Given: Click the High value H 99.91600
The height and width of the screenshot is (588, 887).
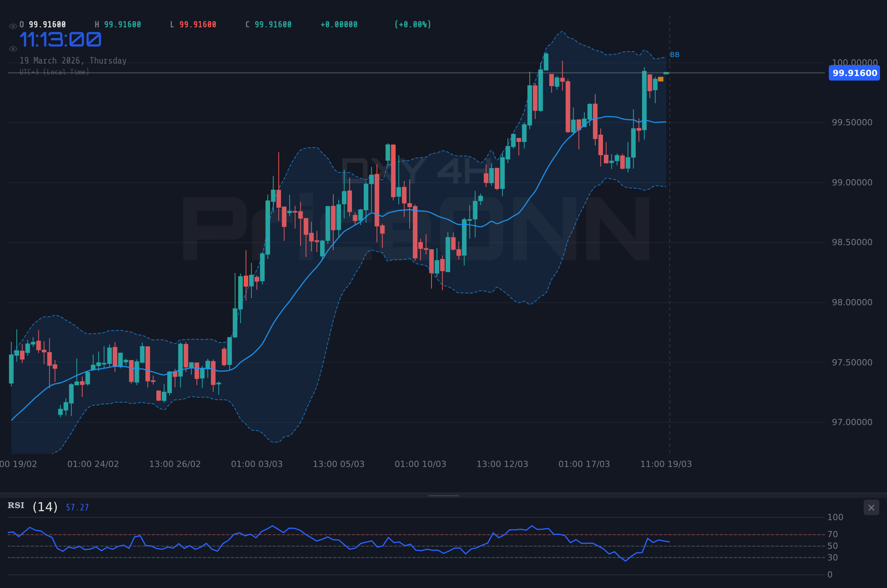Looking at the screenshot, I should coord(118,24).
